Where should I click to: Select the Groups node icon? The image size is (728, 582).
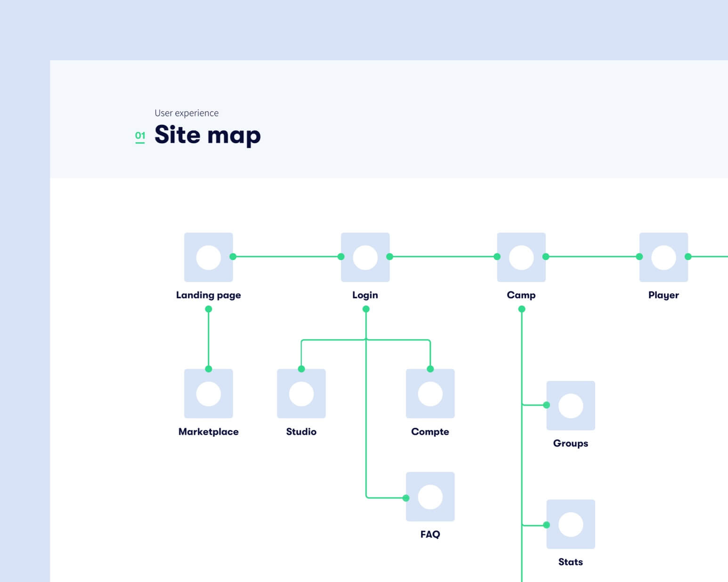pyautogui.click(x=570, y=405)
